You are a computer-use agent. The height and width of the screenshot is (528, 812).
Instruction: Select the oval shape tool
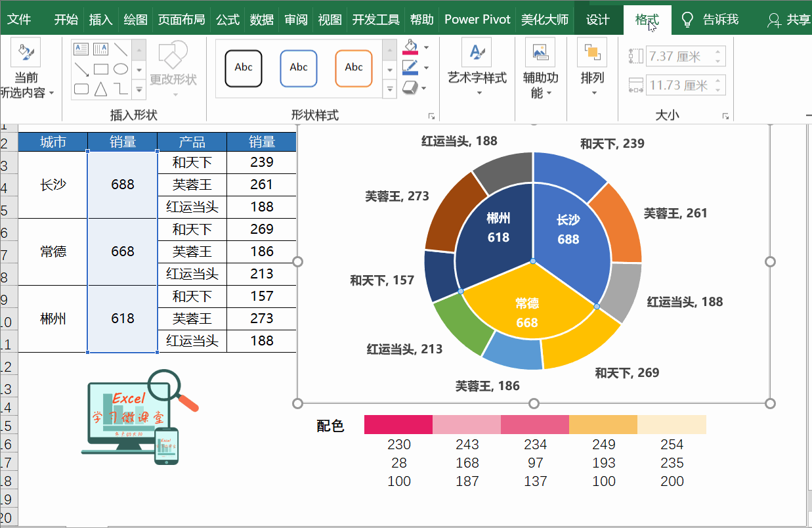coord(121,68)
